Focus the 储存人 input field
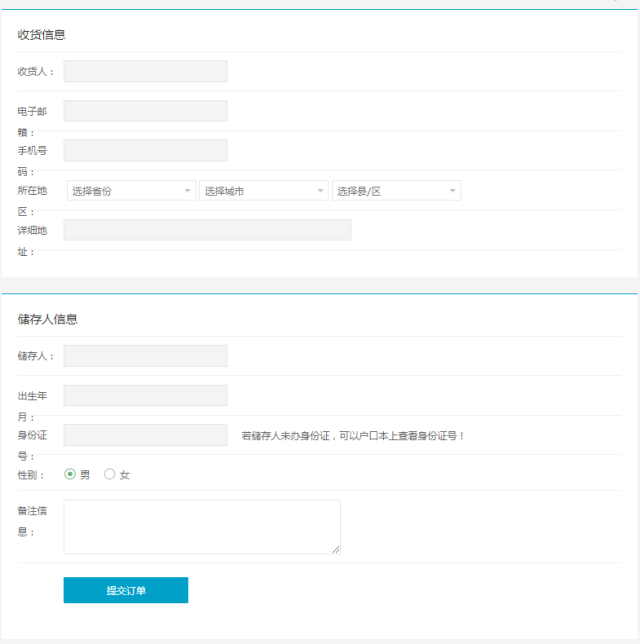Viewport: 640px width, 644px height. tap(145, 356)
